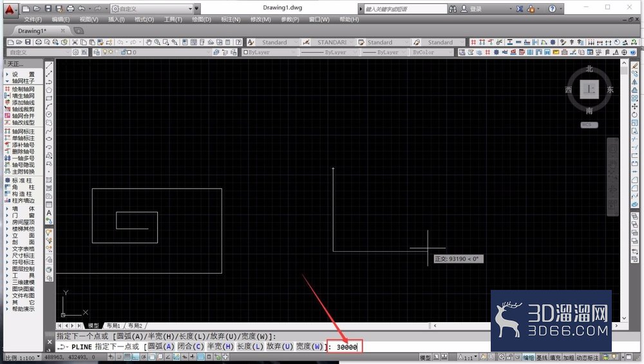
Task: Expand 门窗 category in Tianzheng panel
Action: coord(23,215)
